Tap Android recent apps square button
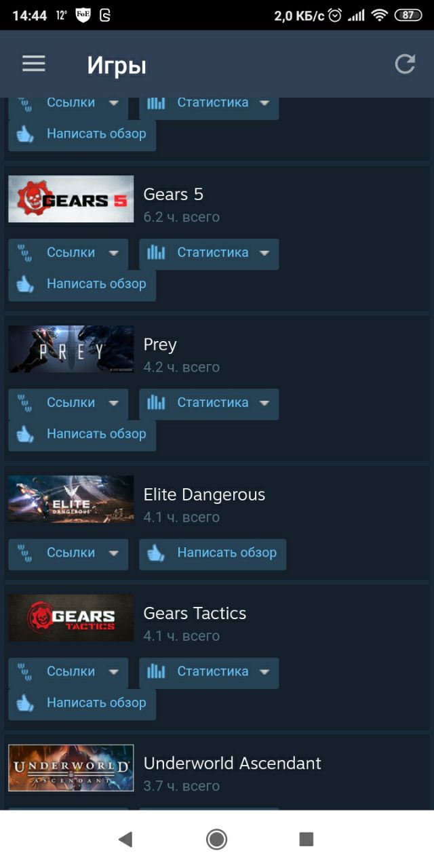The width and height of the screenshot is (434, 868). (306, 840)
